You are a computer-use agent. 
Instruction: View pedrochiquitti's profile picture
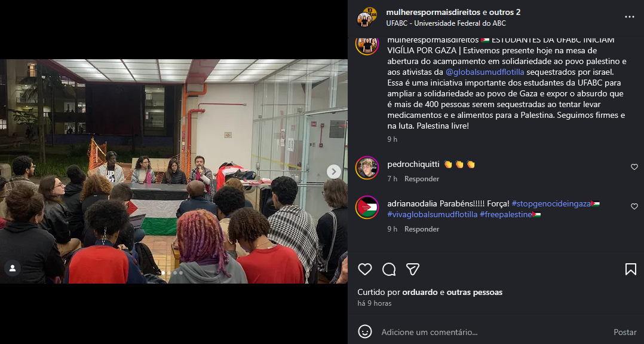pos(367,168)
